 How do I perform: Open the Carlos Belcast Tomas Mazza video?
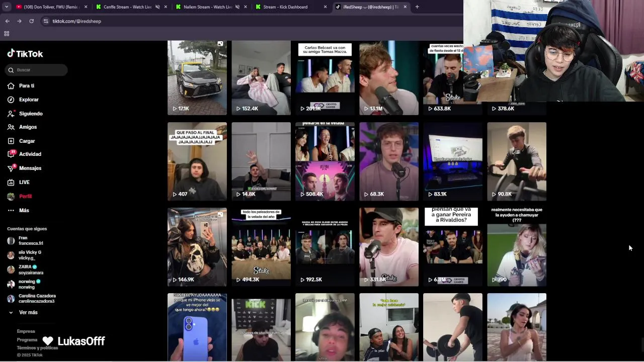pyautogui.click(x=325, y=78)
